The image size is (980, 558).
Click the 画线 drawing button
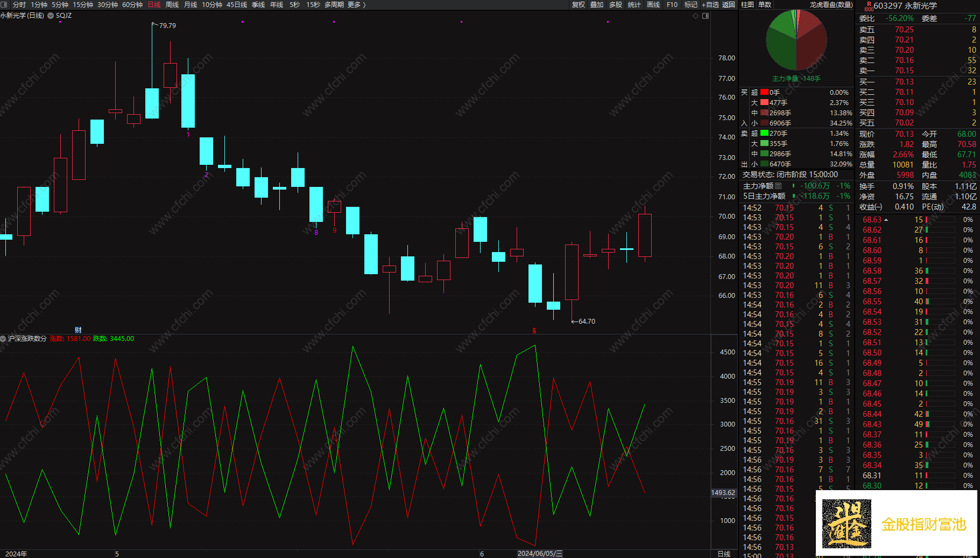pos(653,4)
